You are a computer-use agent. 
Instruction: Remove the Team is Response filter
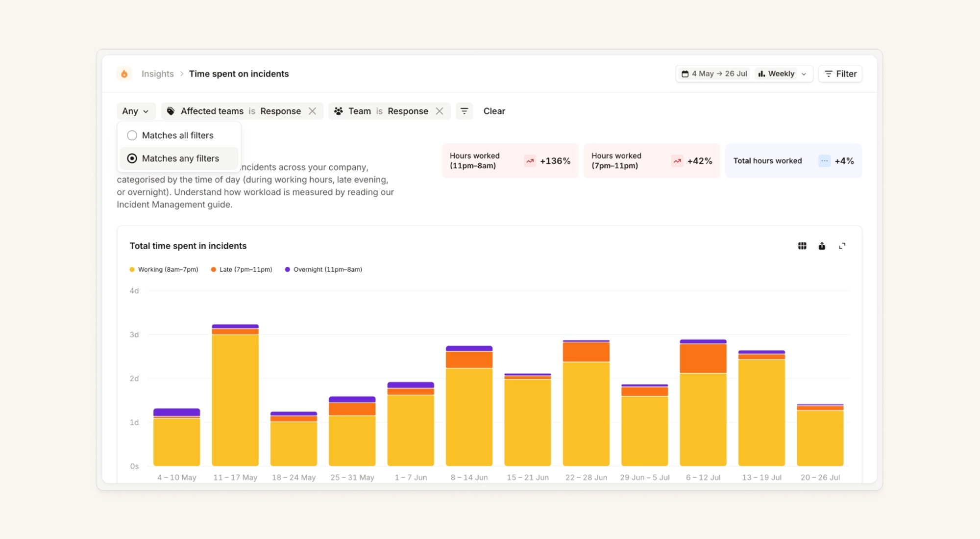click(440, 111)
